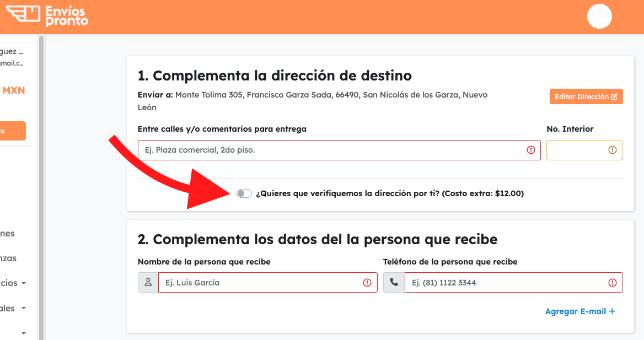The width and height of the screenshot is (644, 340).
Task: Click error icon in Entre calles field
Action: click(x=531, y=150)
